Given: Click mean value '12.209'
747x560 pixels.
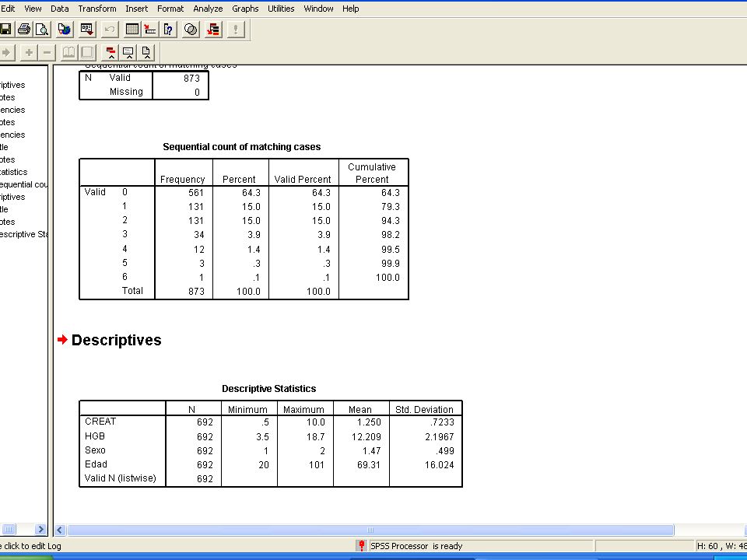Looking at the screenshot, I should tap(366, 436).
